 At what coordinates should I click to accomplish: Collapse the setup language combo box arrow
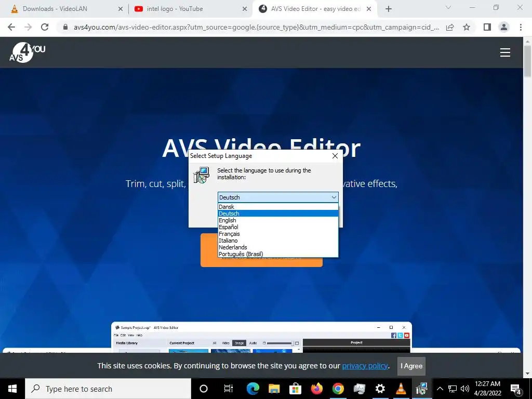click(x=334, y=197)
